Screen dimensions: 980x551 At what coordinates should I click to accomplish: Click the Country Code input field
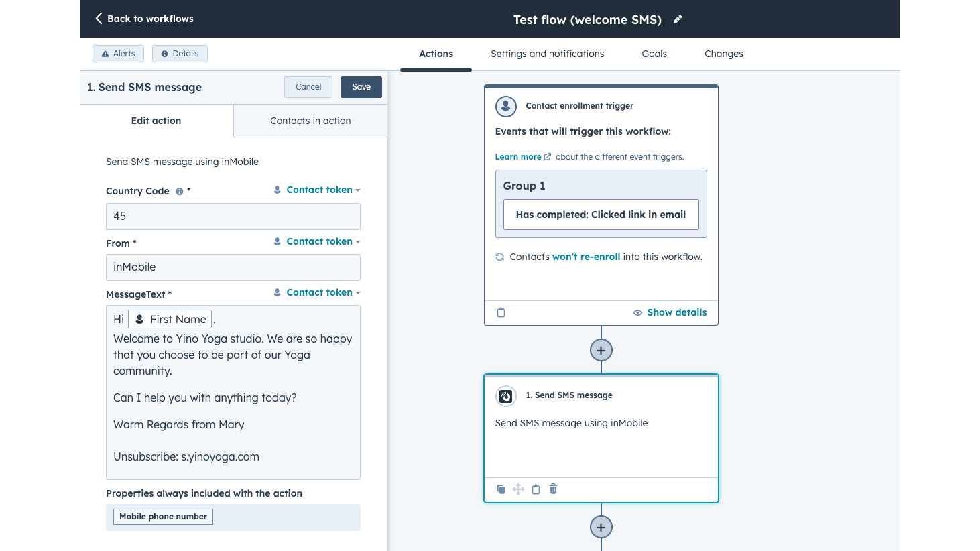point(233,216)
